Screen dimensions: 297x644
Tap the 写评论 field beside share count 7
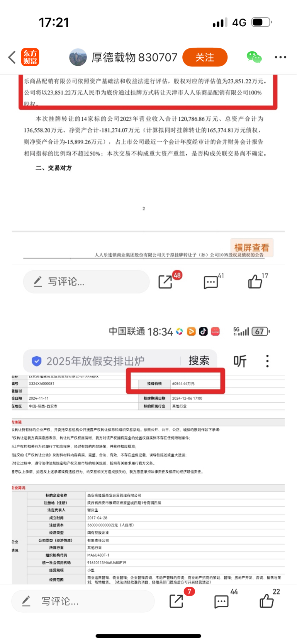(83, 601)
